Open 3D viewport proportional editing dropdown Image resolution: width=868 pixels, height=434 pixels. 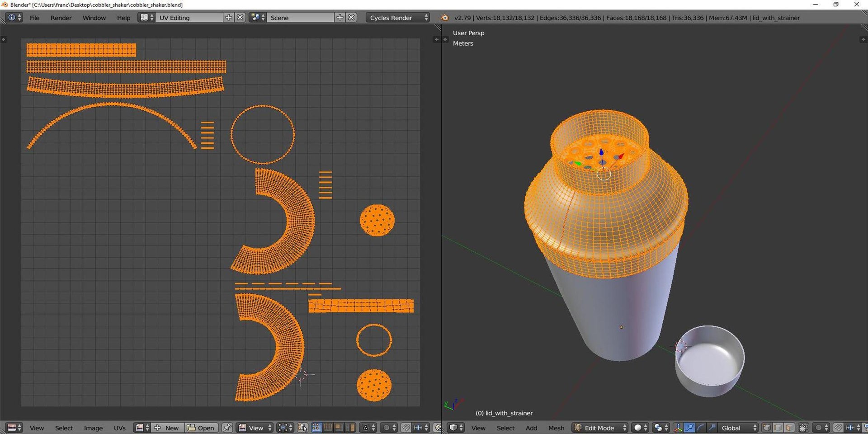pyautogui.click(x=821, y=428)
